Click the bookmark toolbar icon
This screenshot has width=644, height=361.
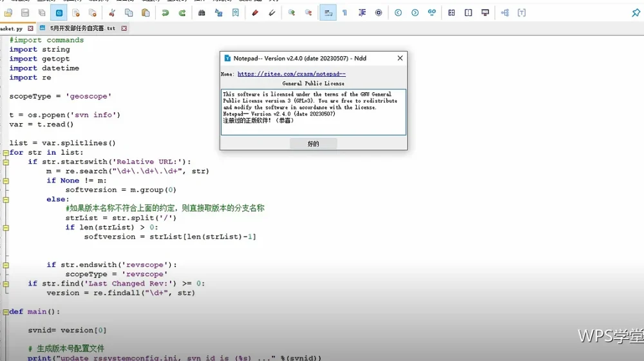coord(235,13)
